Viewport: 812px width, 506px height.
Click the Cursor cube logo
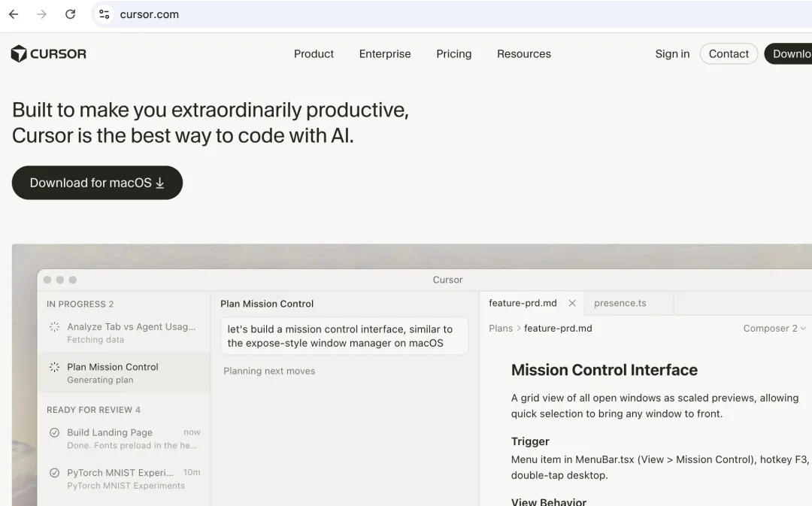coord(19,53)
